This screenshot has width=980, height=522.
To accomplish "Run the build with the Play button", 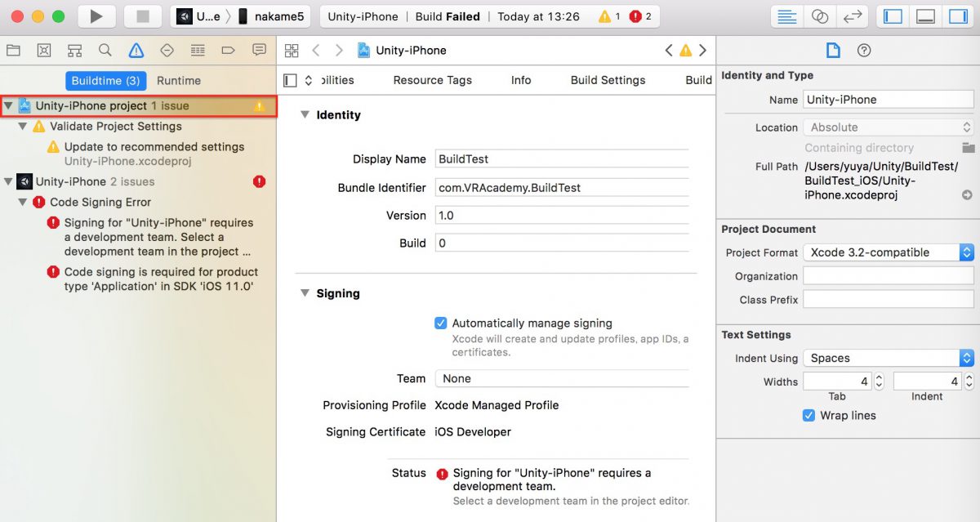I will coord(96,16).
